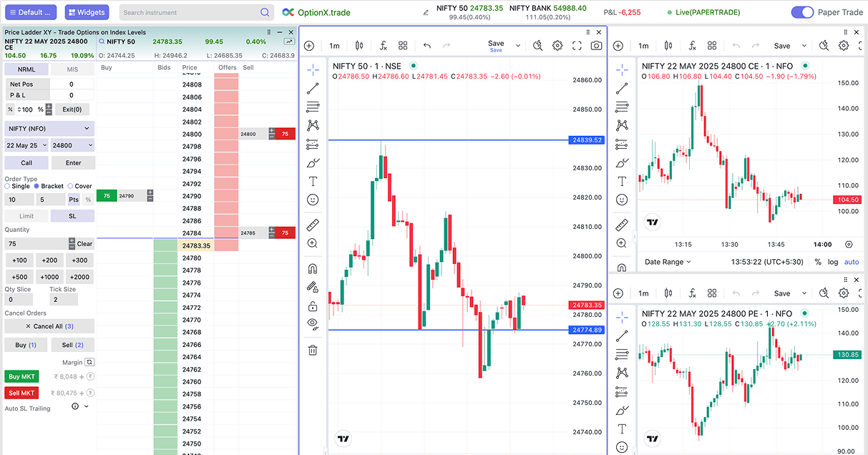Switch to the MIS product tab
Screen dimensions: 868x455
click(72, 69)
